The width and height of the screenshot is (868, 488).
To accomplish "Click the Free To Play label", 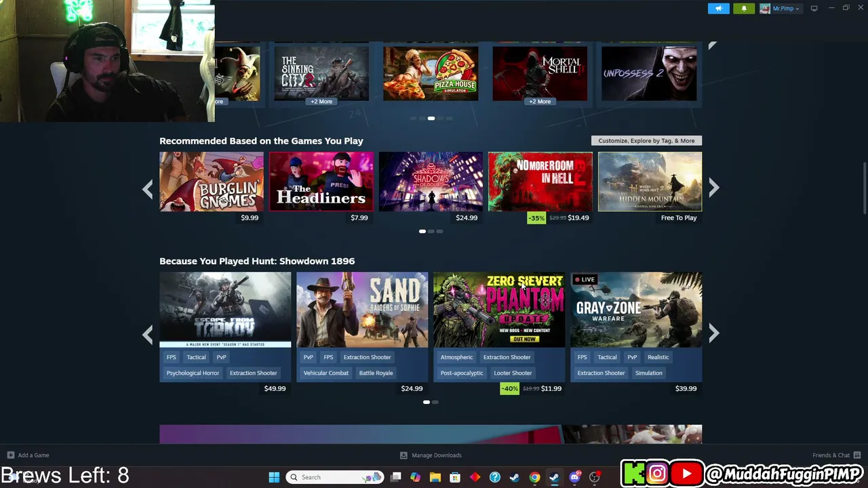I will pyautogui.click(x=679, y=218).
